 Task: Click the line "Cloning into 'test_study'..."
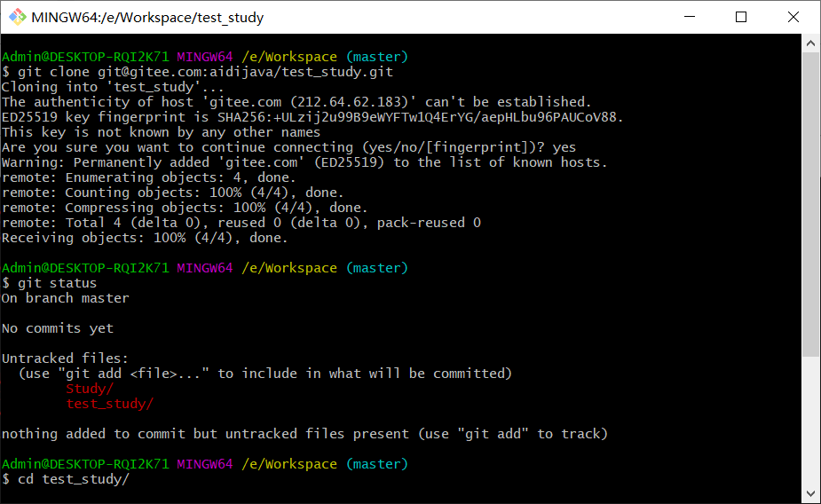point(113,87)
